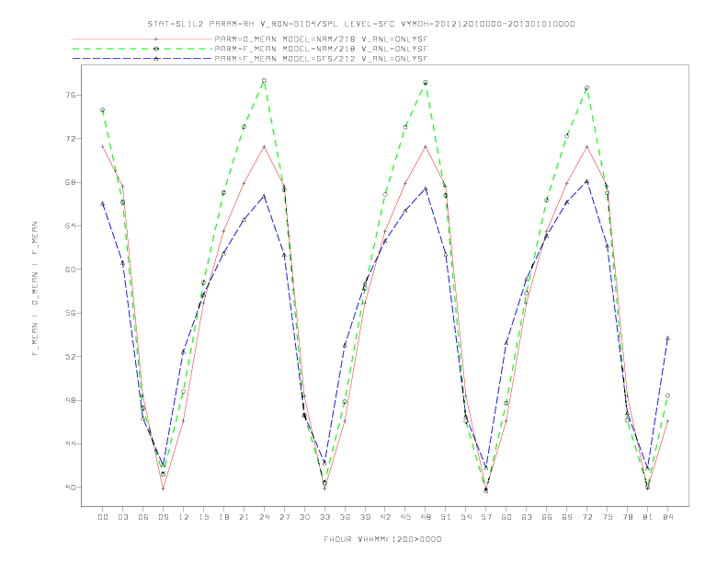This screenshot has height=563, width=728.
Task: Click the x-axis forecast hour label 48
Action: (x=426, y=517)
